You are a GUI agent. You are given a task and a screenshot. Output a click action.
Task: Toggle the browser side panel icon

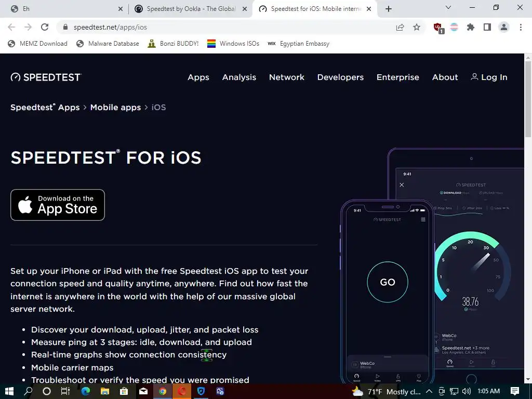[487, 27]
